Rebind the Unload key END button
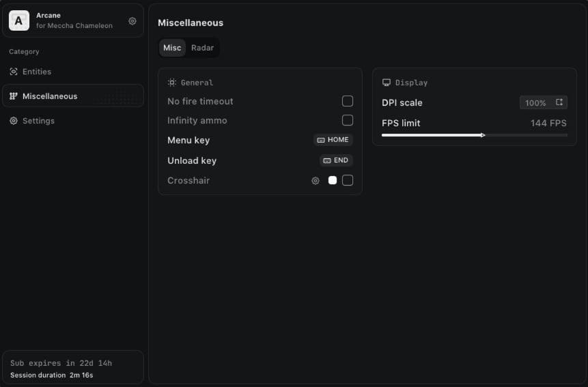Viewport: 588px width, 387px height. click(x=336, y=160)
